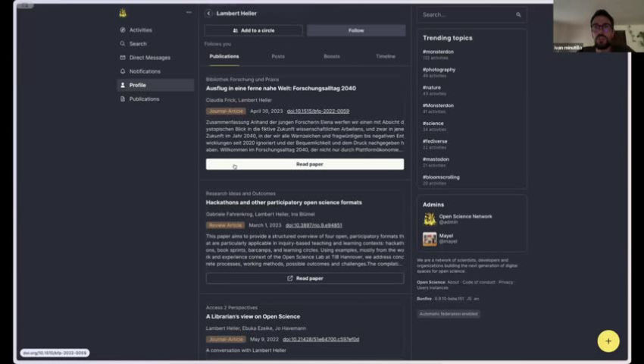Click the Search magnifier icon in sidebar
Screen dimensions: 644x364
(123, 44)
